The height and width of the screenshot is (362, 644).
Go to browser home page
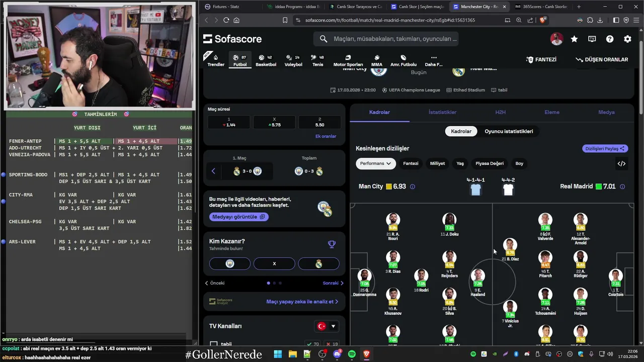coord(236,20)
